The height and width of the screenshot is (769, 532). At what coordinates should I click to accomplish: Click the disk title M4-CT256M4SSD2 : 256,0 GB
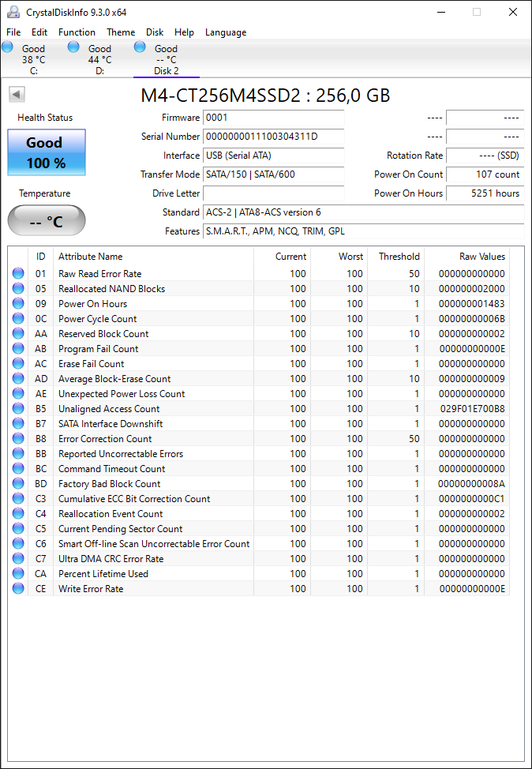[265, 96]
